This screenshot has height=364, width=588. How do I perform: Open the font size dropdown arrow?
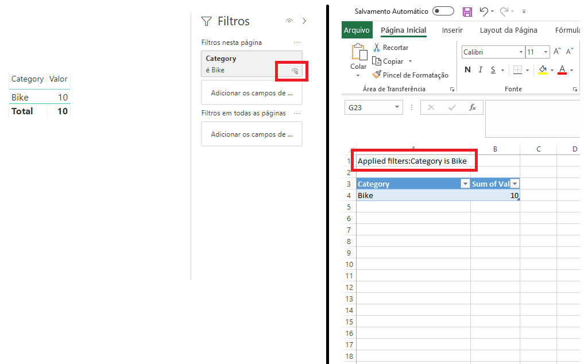coord(546,52)
